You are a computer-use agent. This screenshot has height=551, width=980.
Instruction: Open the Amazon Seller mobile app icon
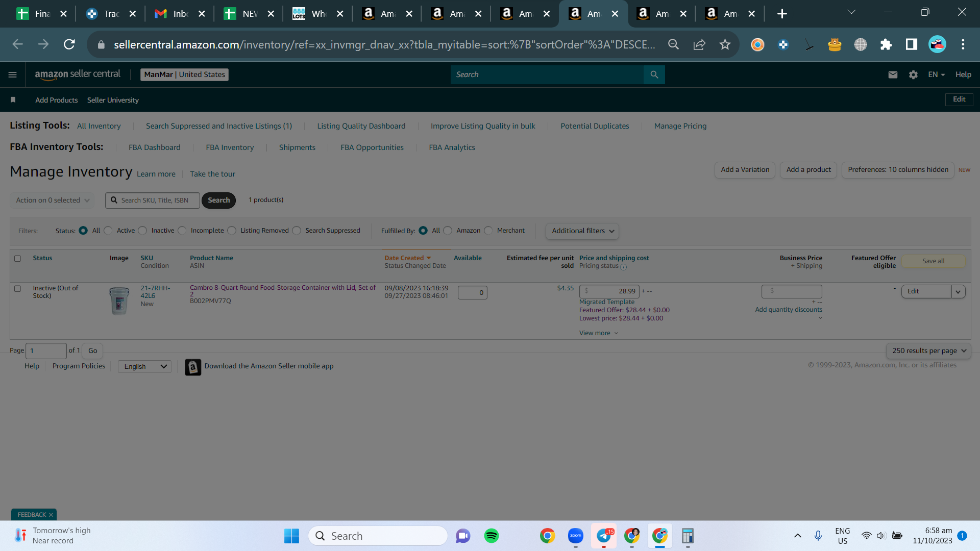pyautogui.click(x=193, y=367)
